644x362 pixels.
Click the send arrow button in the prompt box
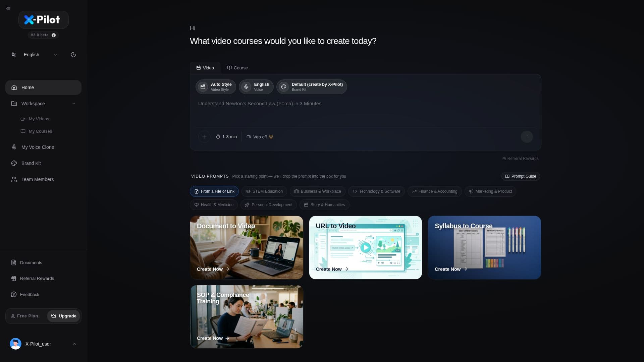pyautogui.click(x=527, y=137)
